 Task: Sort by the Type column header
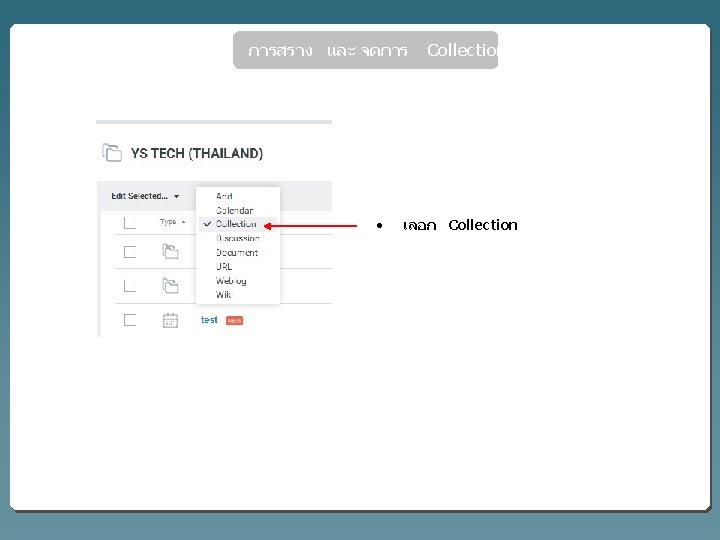pos(172,222)
